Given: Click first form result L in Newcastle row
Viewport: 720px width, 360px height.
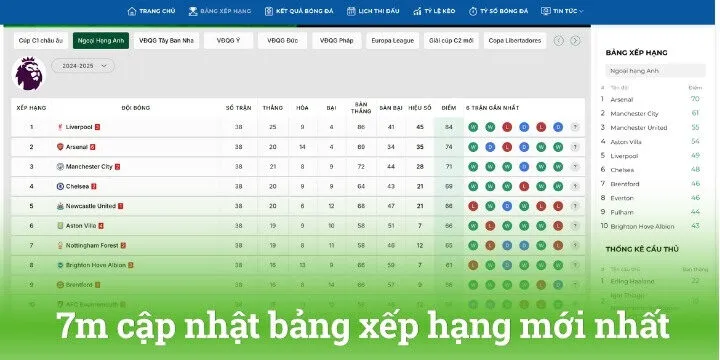Looking at the screenshot, I should tap(473, 206).
